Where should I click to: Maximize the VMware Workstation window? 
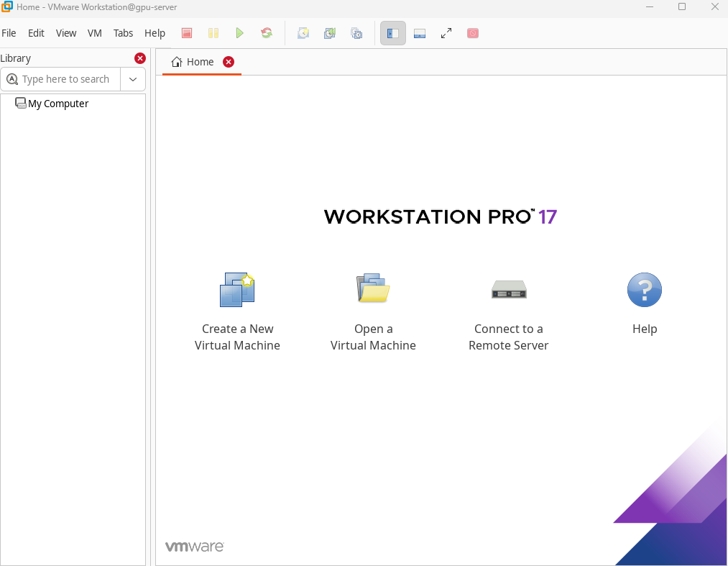pos(681,6)
